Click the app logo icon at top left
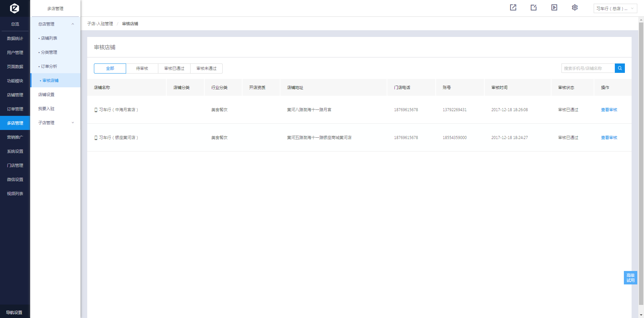 point(14,8)
